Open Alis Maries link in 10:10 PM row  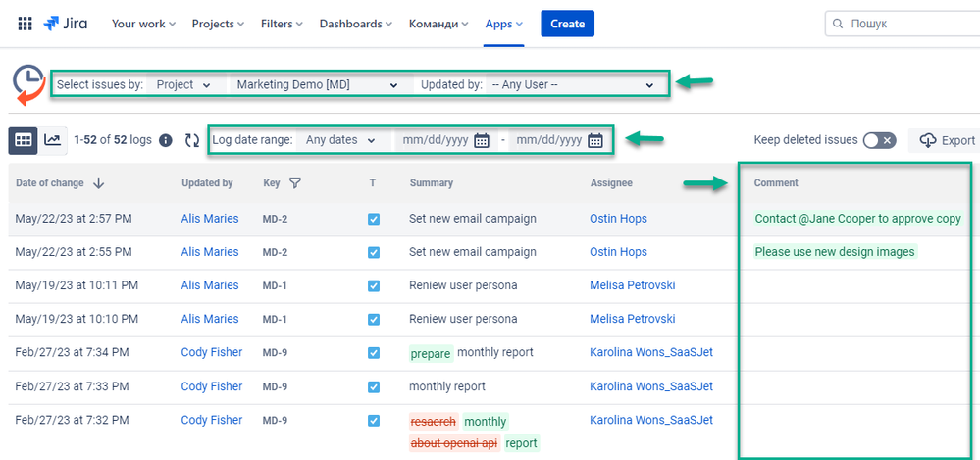[210, 319]
